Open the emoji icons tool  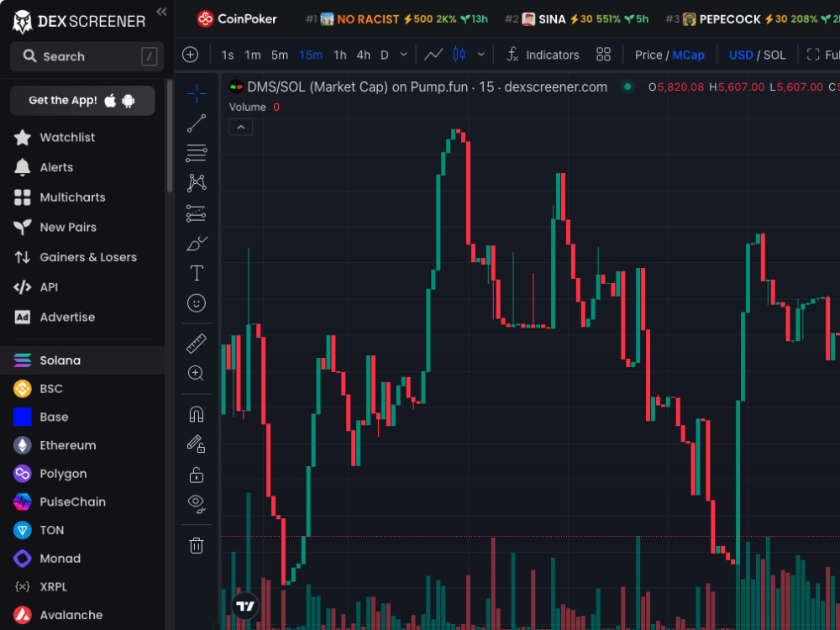click(197, 303)
